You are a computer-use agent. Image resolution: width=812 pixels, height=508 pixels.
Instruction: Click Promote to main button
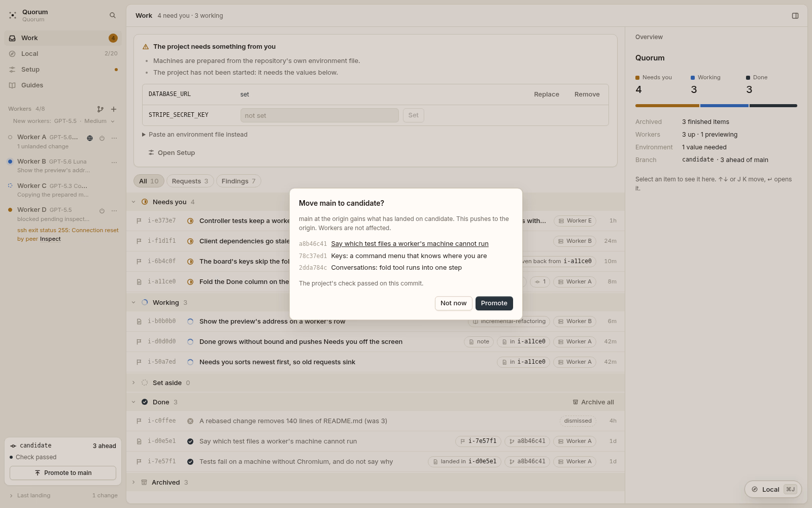(x=63, y=473)
